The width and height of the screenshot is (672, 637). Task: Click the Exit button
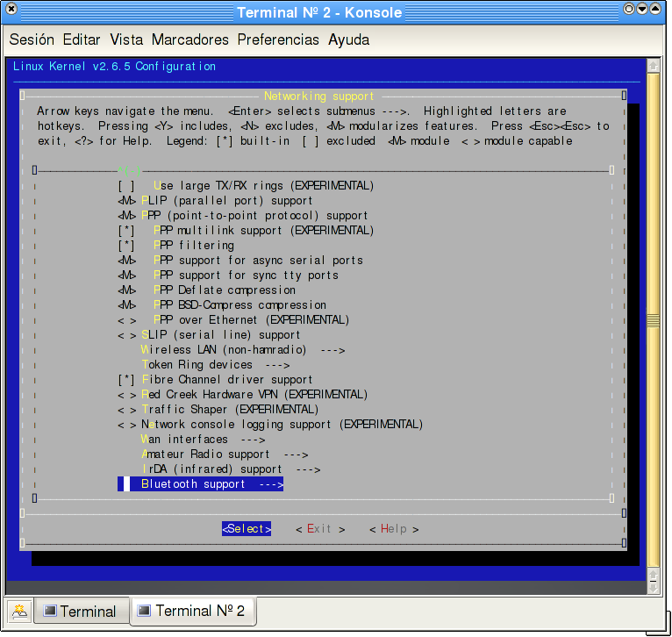[320, 529]
